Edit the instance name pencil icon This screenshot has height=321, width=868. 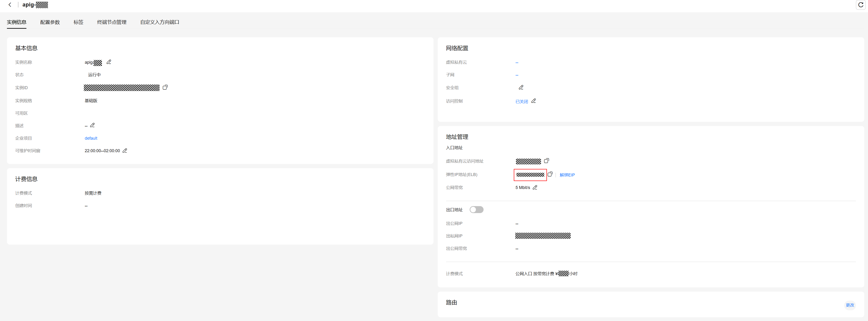click(x=109, y=62)
